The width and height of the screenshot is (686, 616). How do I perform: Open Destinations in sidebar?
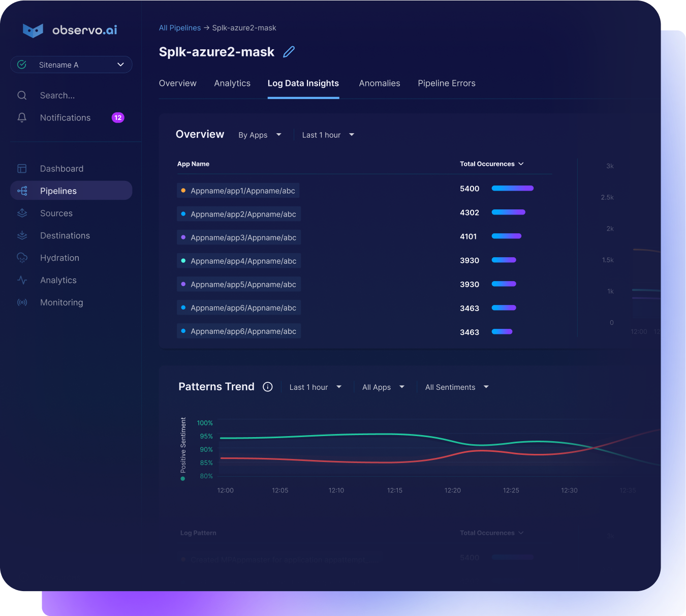pos(71,236)
